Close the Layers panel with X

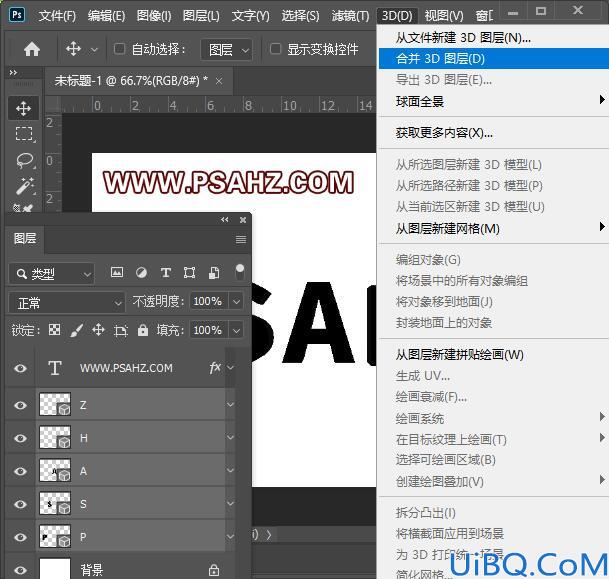point(243,220)
